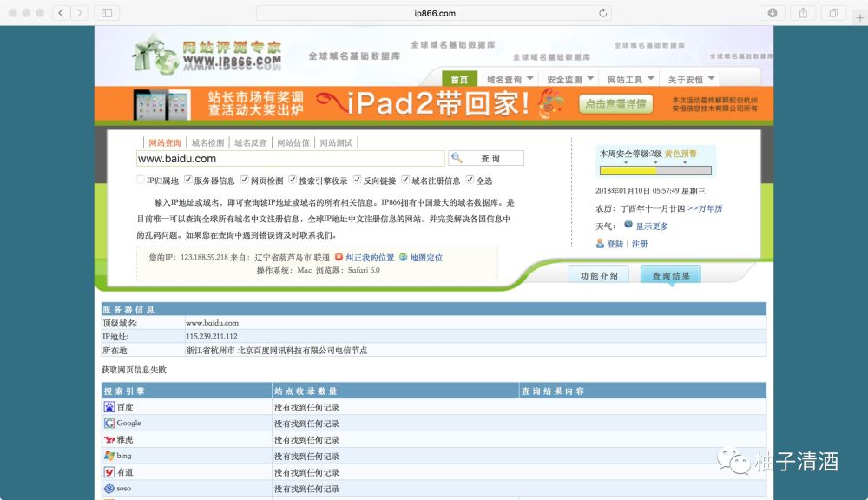Click the 地图定位 globe icon
Image resolution: width=868 pixels, height=500 pixels.
403,258
